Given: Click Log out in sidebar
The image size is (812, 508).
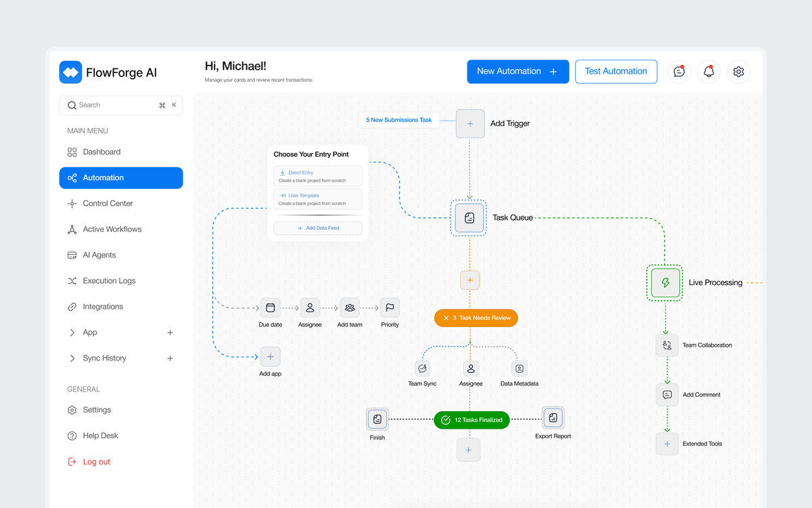Looking at the screenshot, I should point(121,461).
